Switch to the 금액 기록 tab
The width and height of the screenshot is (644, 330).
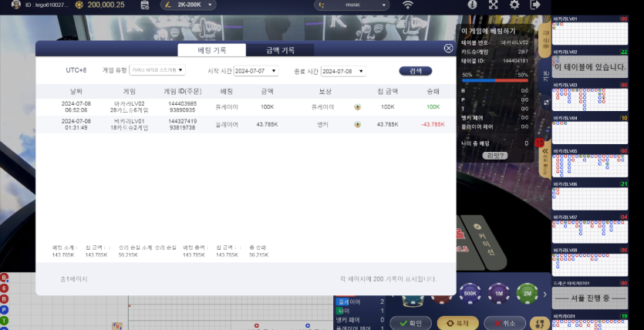[x=280, y=50]
